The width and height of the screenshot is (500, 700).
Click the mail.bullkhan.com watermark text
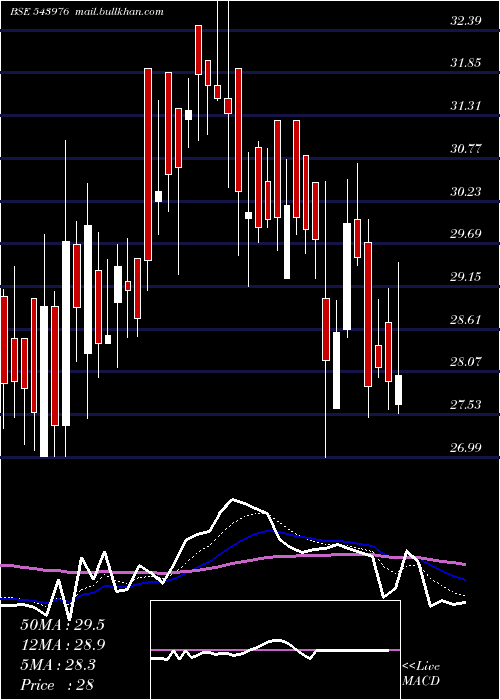point(119,12)
